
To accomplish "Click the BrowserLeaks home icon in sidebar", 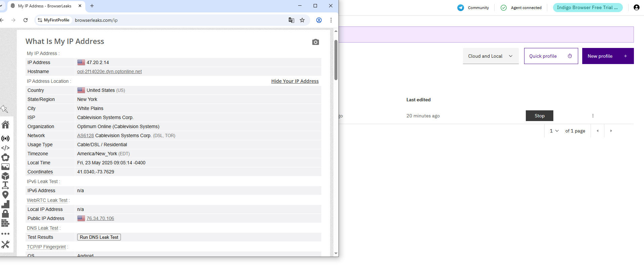I will (5, 125).
